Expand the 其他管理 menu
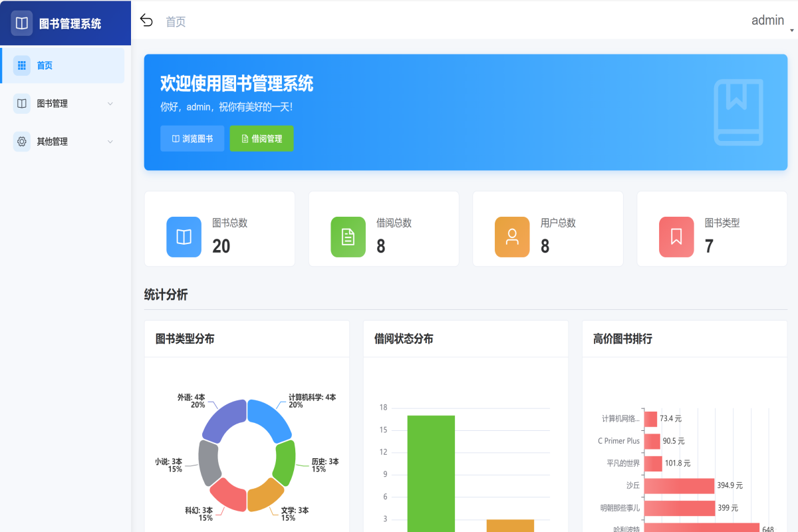The width and height of the screenshot is (798, 532). [63, 141]
